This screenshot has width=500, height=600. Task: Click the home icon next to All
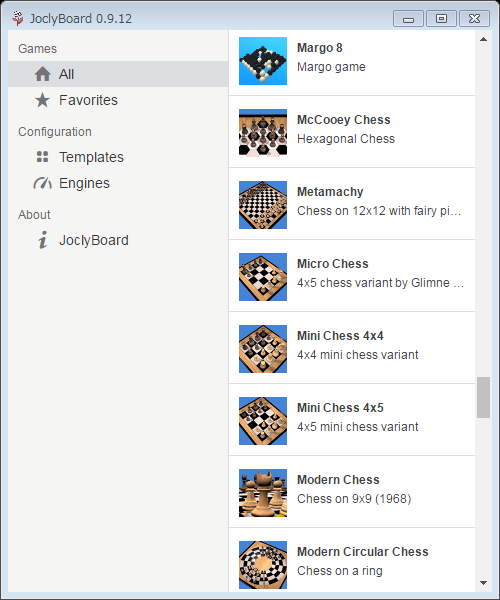(42, 74)
